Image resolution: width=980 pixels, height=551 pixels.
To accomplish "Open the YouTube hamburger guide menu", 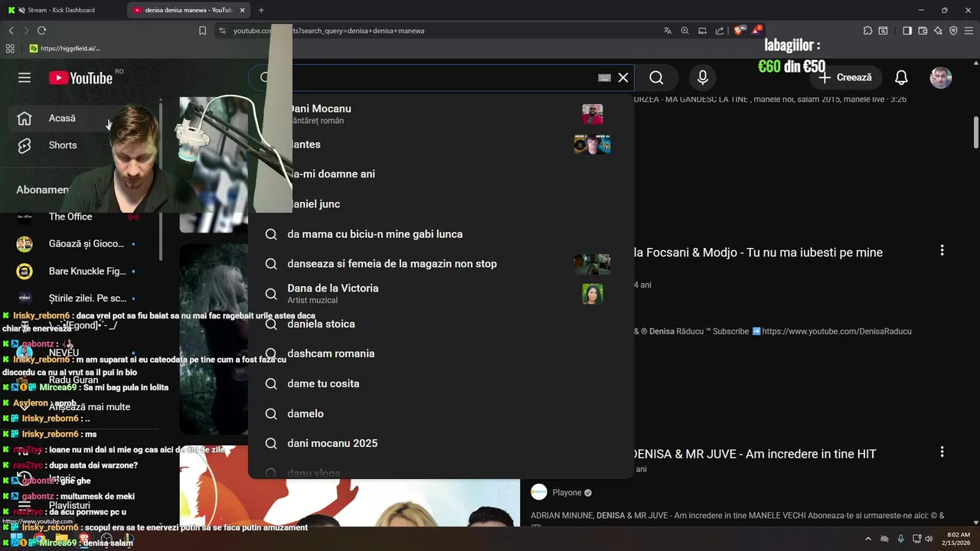I will 24,77.
